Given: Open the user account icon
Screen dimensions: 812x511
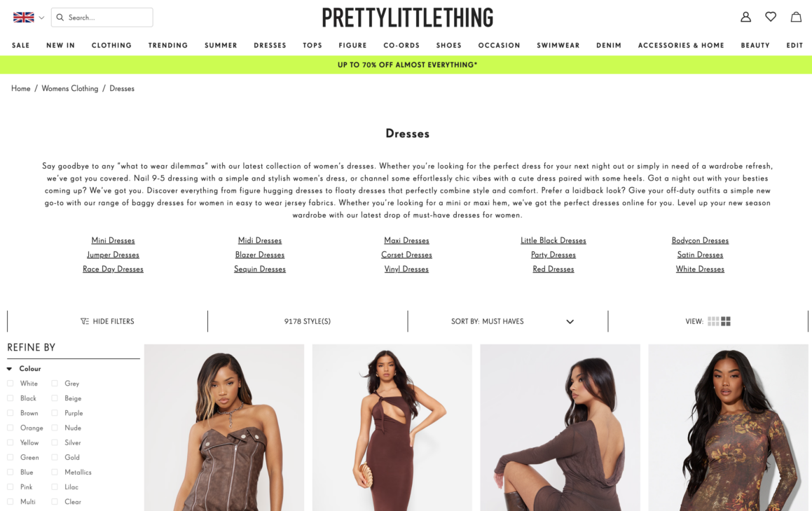Looking at the screenshot, I should click(745, 17).
